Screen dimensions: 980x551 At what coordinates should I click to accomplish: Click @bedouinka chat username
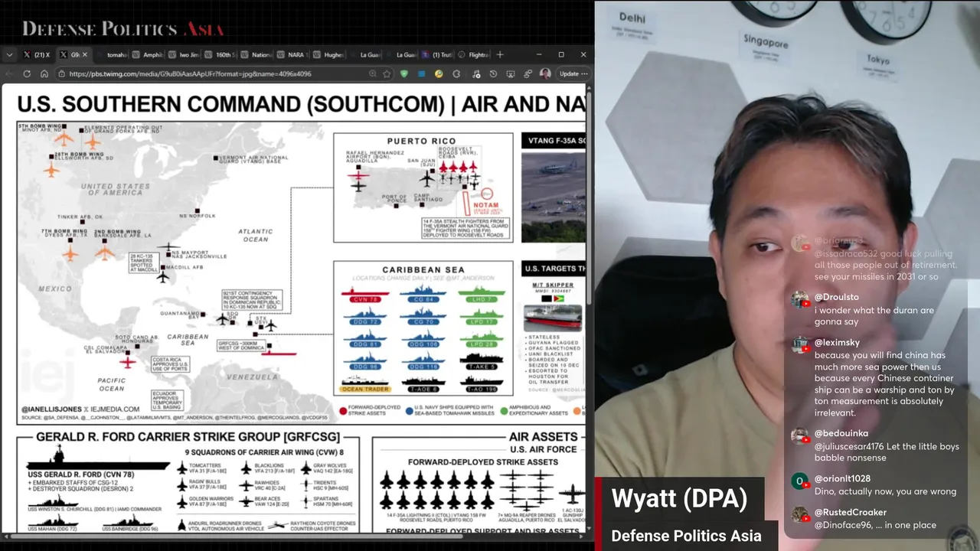pyautogui.click(x=841, y=433)
